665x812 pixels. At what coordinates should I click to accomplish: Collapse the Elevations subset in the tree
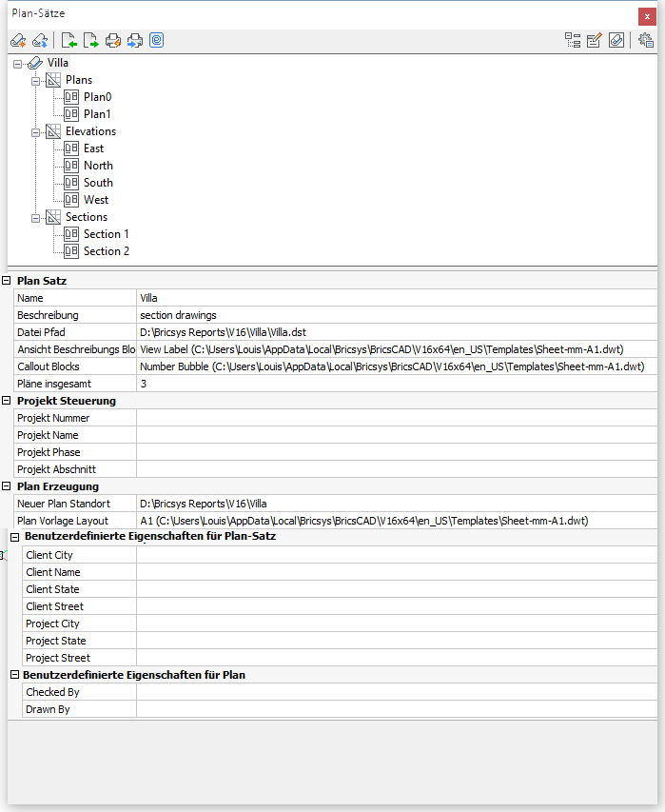coord(35,131)
